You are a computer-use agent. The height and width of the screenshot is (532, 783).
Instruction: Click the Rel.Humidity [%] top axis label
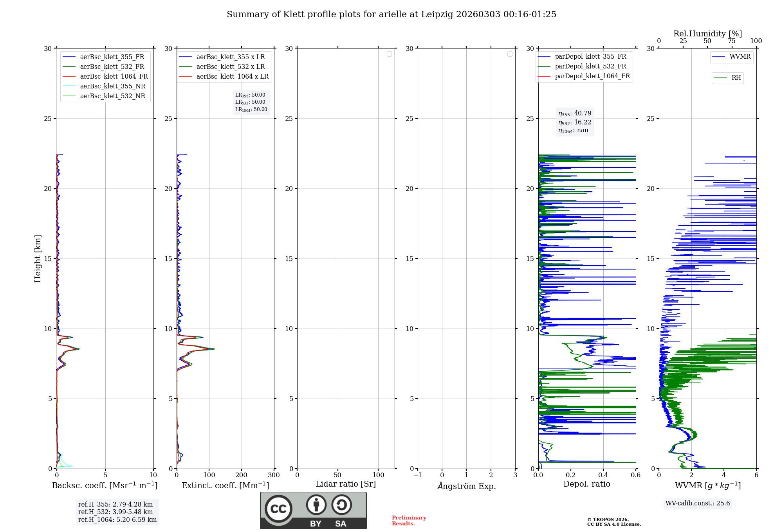coord(707,34)
